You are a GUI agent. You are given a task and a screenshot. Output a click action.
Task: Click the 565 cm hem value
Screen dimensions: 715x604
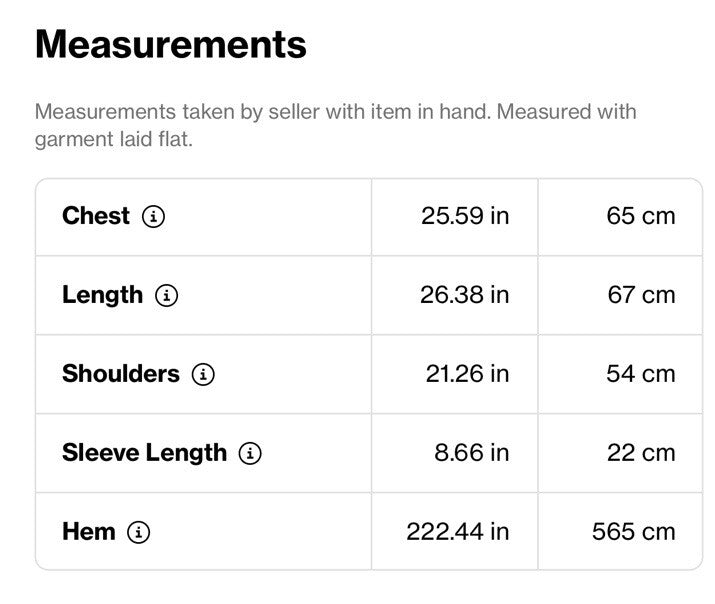click(634, 532)
